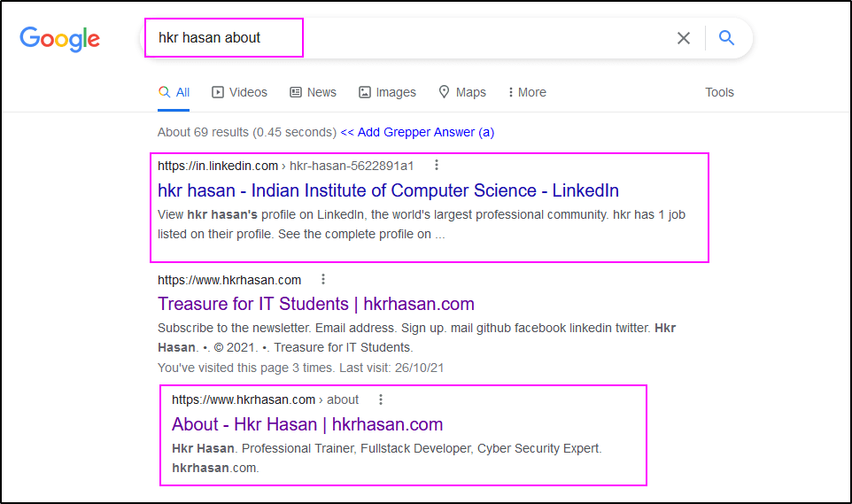
Task: Open 'hkr hasan - Indian Institute of Computer Science' link
Action: pos(388,190)
